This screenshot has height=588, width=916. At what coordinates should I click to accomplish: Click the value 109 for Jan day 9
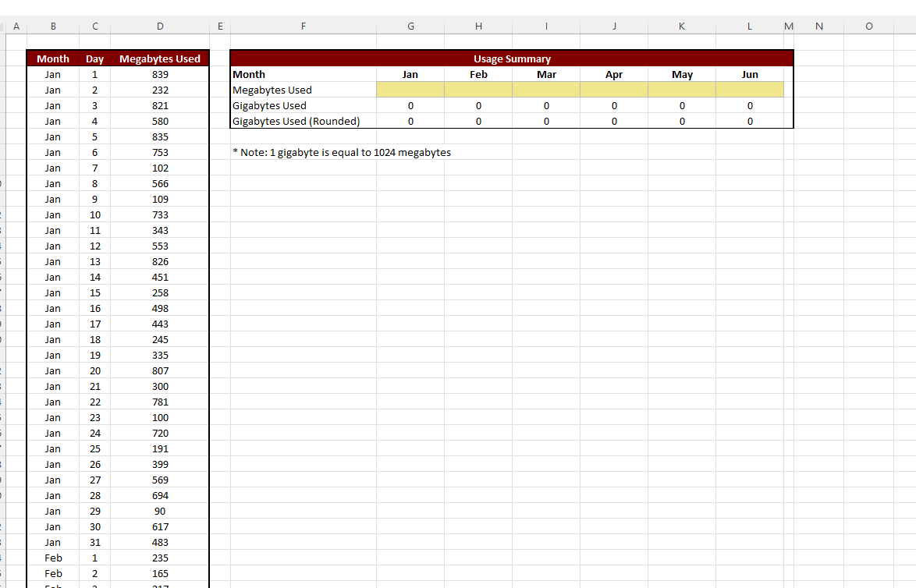(x=160, y=199)
